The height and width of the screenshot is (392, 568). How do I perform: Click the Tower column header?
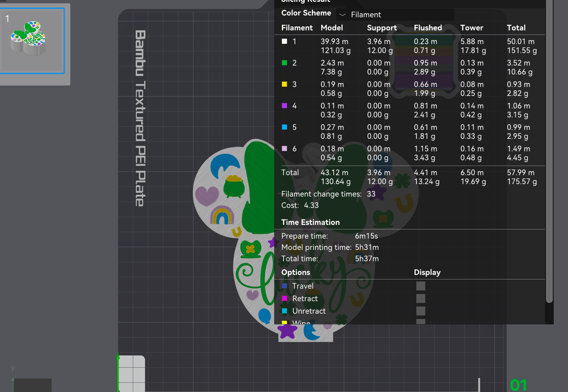coord(471,28)
